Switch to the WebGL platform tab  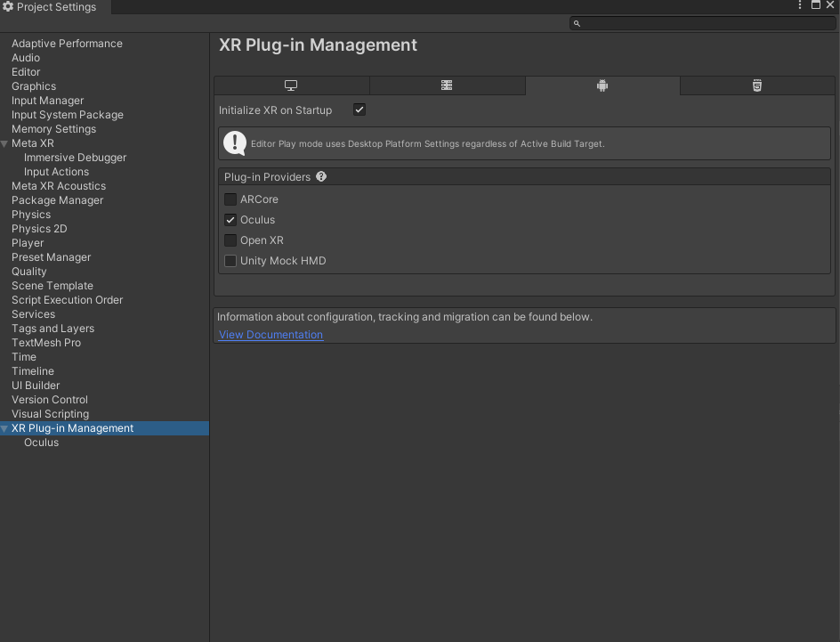click(757, 85)
